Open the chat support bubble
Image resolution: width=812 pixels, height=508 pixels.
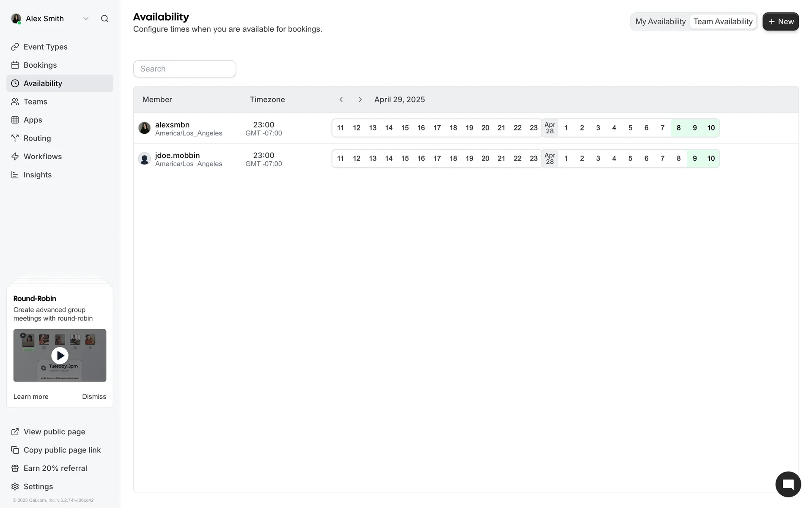[x=788, y=484]
